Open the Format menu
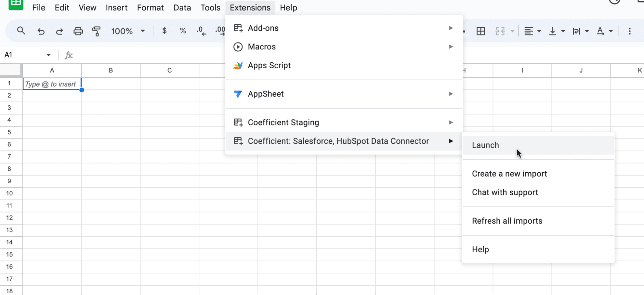The image size is (644, 295). [150, 8]
